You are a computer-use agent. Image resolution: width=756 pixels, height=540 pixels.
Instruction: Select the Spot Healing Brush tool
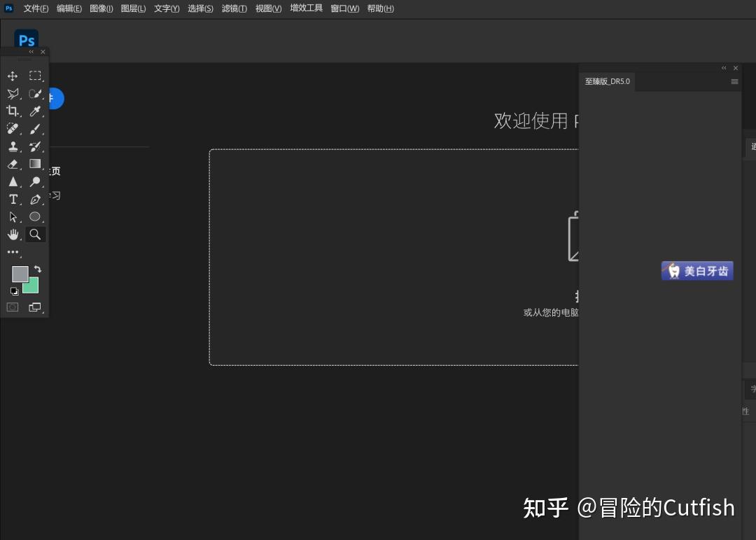pos(12,128)
